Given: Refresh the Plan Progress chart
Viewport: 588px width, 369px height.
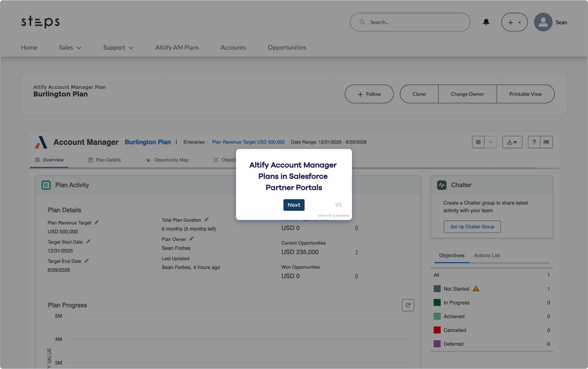Looking at the screenshot, I should (408, 305).
